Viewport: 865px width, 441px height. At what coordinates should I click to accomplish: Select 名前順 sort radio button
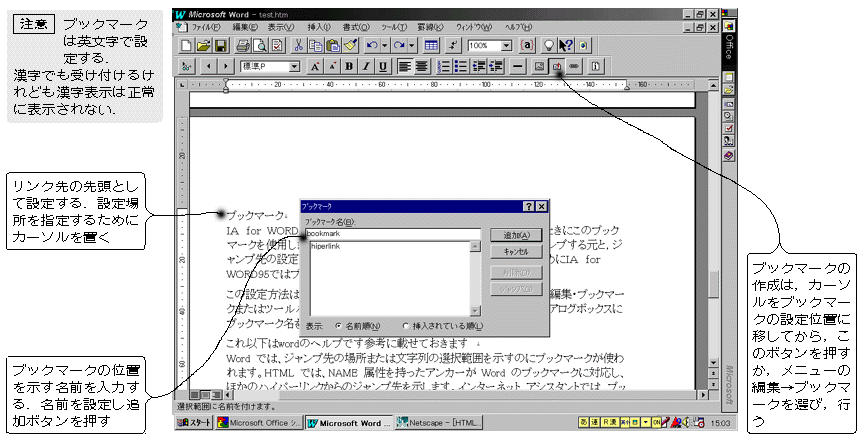(x=338, y=326)
